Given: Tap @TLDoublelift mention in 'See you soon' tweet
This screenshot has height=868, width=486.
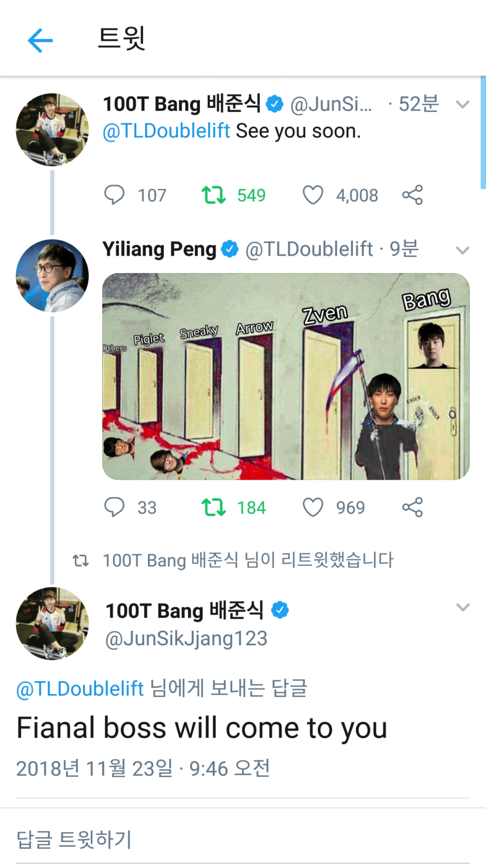Looking at the screenshot, I should click(x=166, y=131).
